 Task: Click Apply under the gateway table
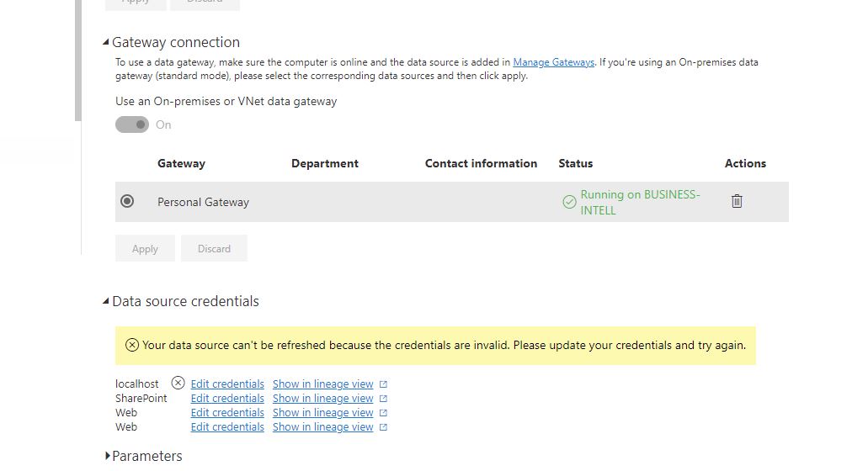pos(145,249)
